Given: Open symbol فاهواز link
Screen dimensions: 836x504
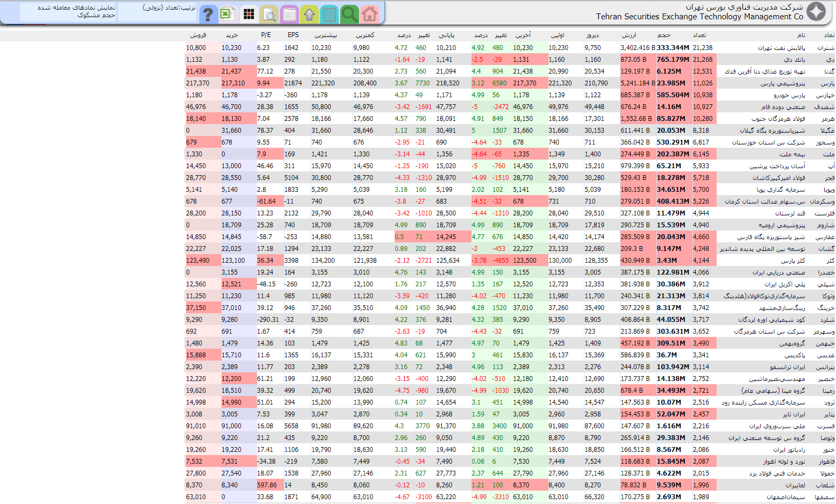Looking at the screenshot, I should (827, 462).
